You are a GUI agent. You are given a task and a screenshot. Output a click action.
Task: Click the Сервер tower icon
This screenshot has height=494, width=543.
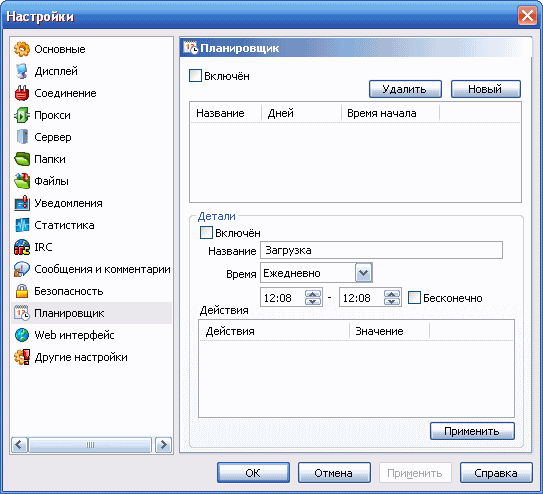pos(22,137)
